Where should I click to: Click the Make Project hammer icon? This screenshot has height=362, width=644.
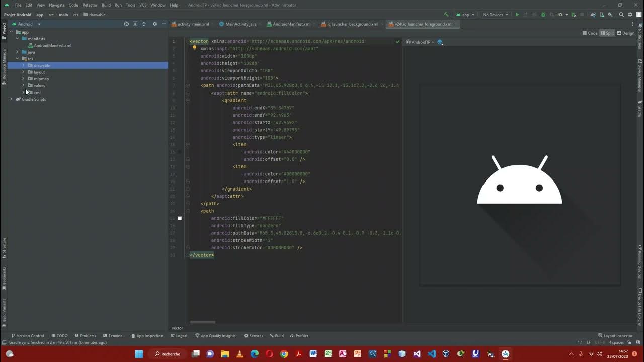pos(446,15)
